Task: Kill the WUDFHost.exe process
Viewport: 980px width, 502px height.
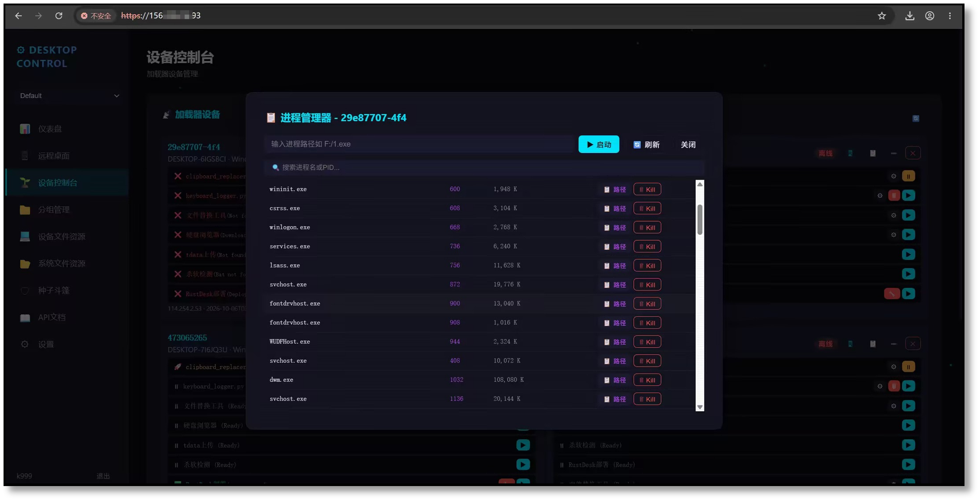Action: [647, 342]
